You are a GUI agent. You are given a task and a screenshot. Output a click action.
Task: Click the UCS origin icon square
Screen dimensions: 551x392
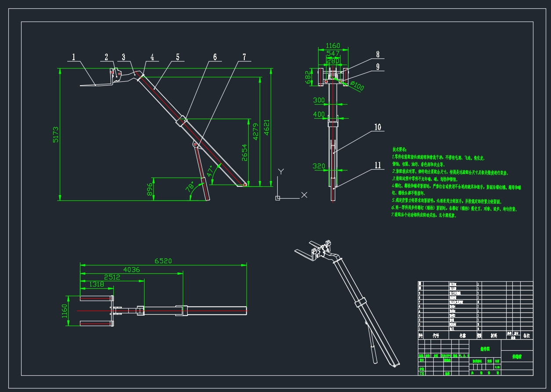point(278,198)
